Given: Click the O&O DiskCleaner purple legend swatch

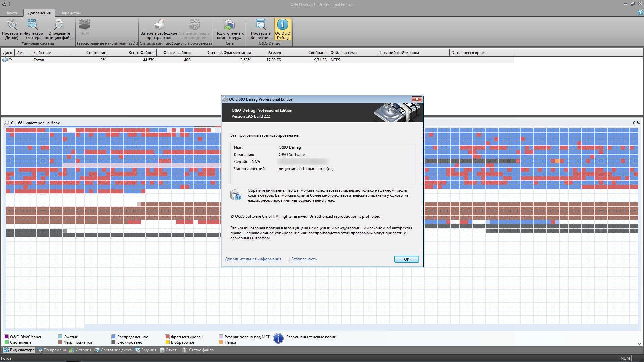Looking at the screenshot, I should click(x=6, y=337).
